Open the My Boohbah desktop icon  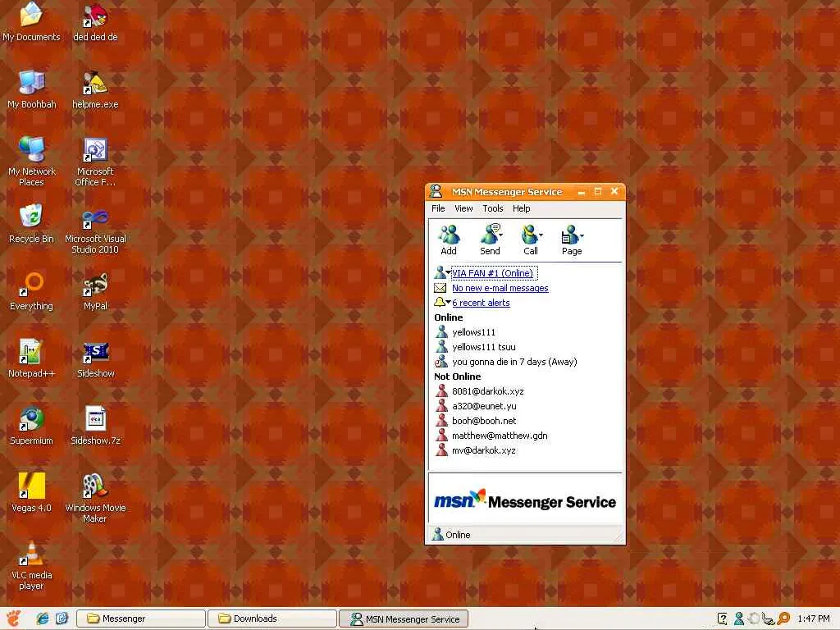[31, 89]
